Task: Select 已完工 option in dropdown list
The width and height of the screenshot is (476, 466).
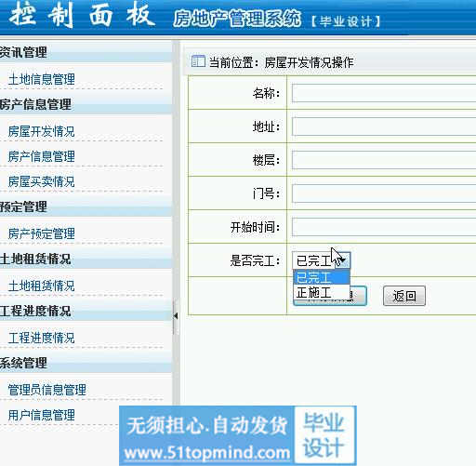Action: click(322, 277)
